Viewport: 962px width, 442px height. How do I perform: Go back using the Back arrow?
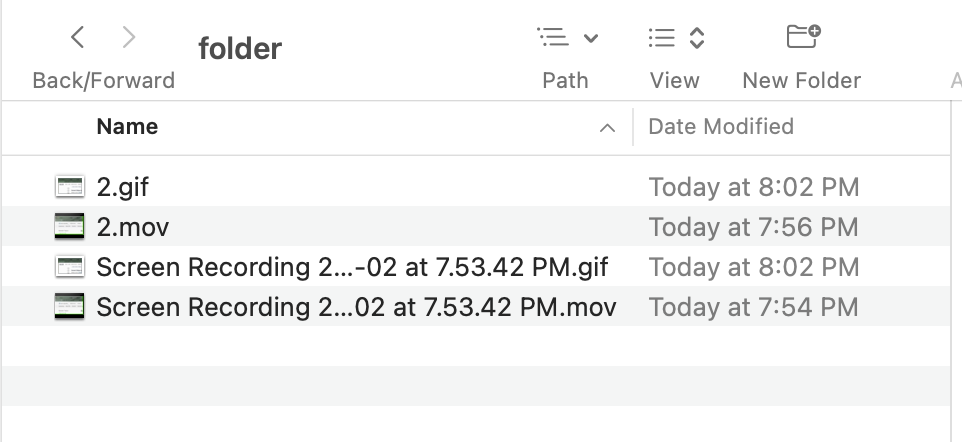[x=77, y=38]
